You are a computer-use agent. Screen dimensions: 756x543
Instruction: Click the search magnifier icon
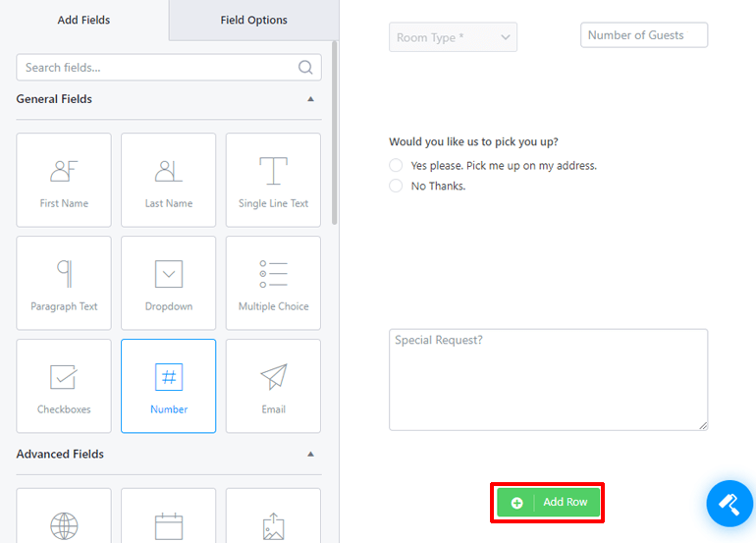click(305, 67)
